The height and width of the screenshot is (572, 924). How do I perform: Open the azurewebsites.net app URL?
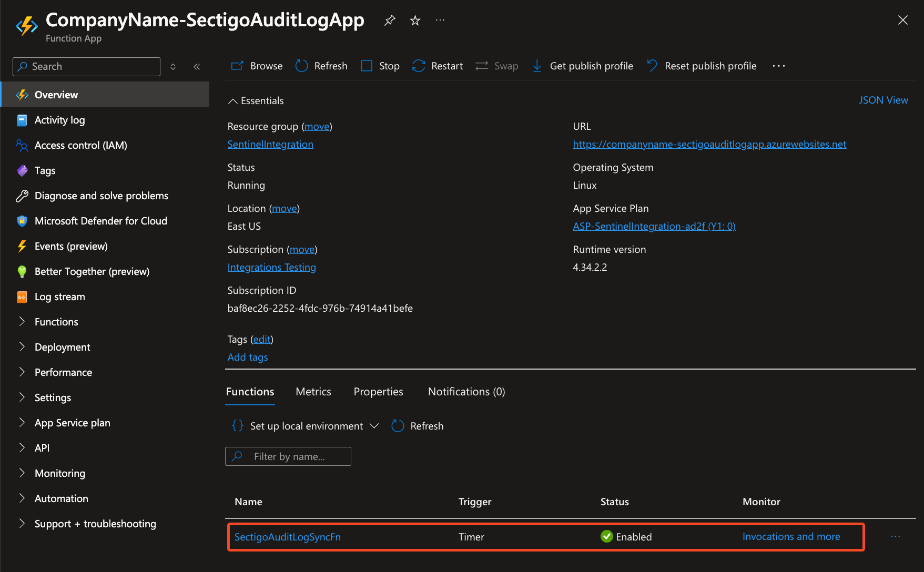point(709,144)
